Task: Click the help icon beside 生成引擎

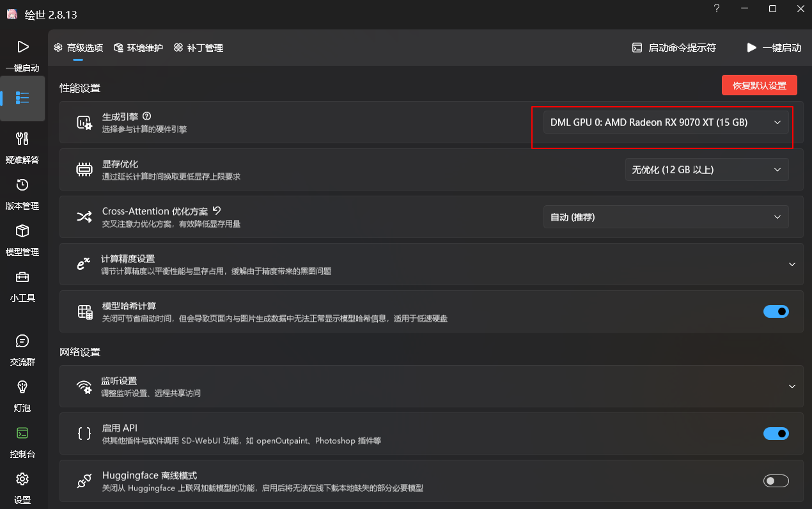Action: tap(147, 116)
